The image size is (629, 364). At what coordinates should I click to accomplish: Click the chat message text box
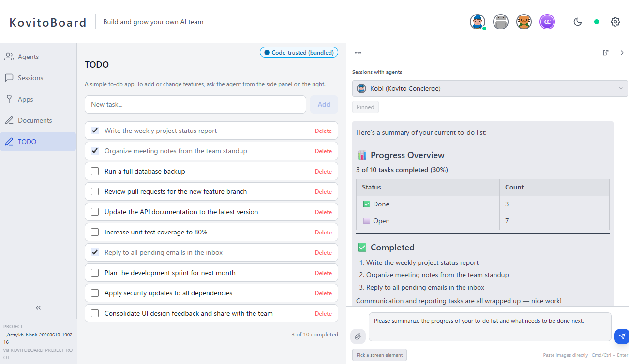click(x=490, y=327)
